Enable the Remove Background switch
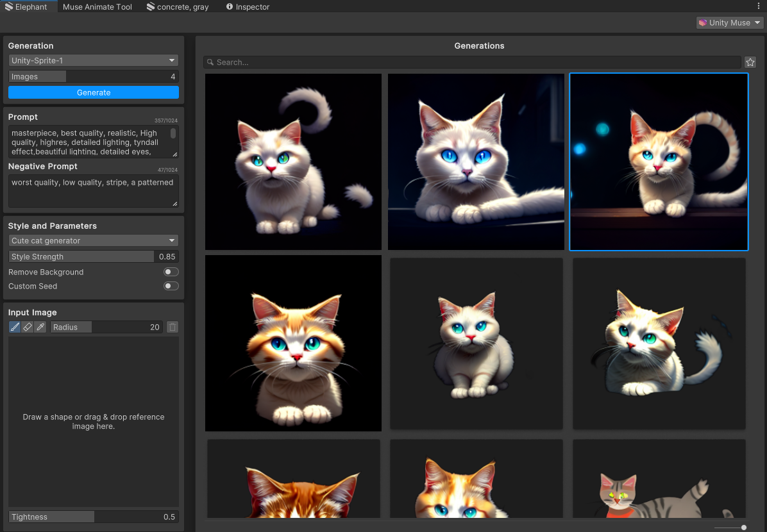 click(x=171, y=272)
